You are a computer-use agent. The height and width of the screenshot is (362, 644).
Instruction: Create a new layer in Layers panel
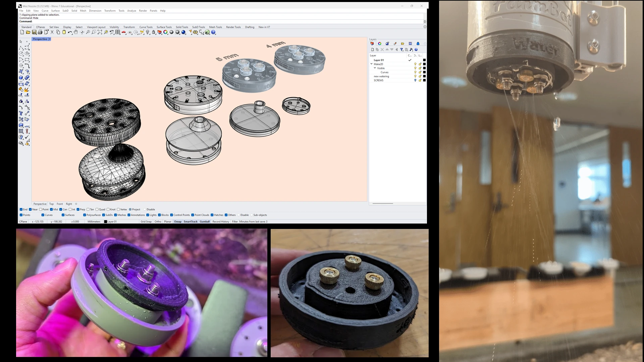point(372,50)
